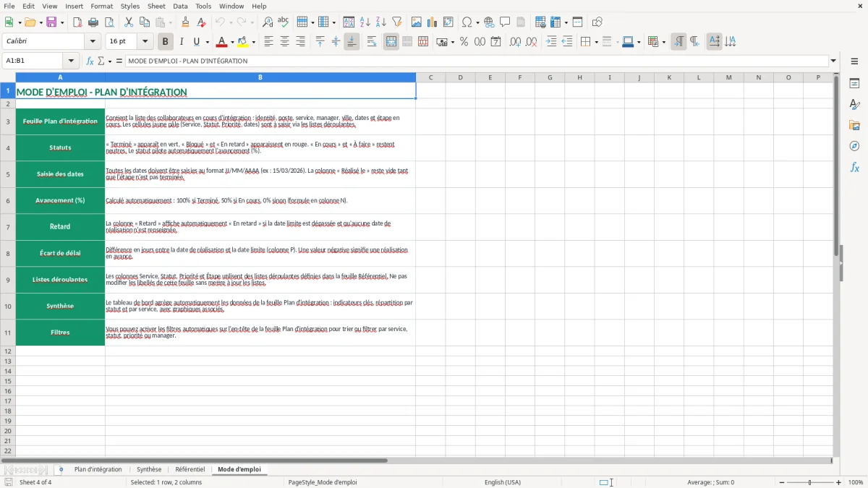Open the Styles menu
This screenshot has width=868, height=488.
[130, 6]
